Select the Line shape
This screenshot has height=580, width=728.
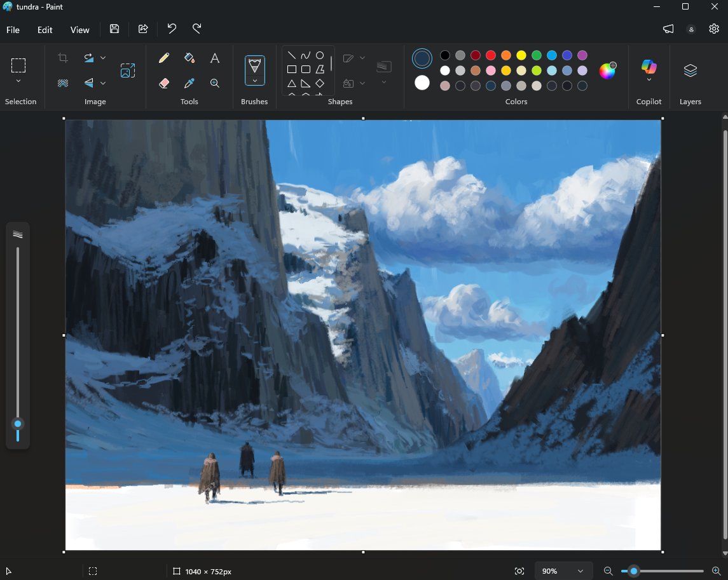(292, 56)
